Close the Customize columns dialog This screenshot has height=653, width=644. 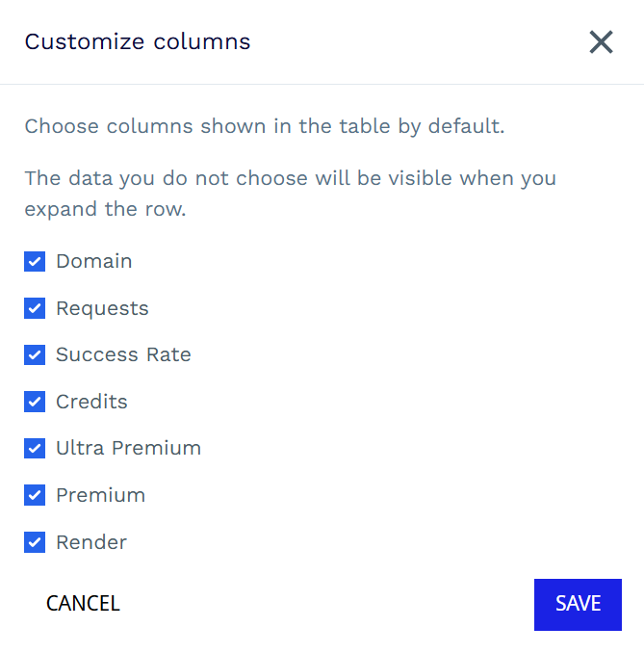[601, 42]
